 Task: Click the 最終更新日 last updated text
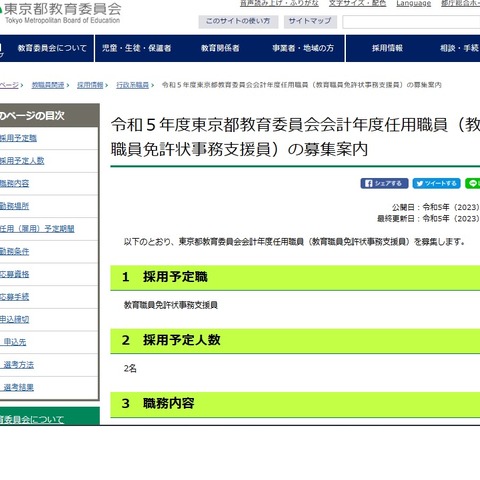coord(428,219)
